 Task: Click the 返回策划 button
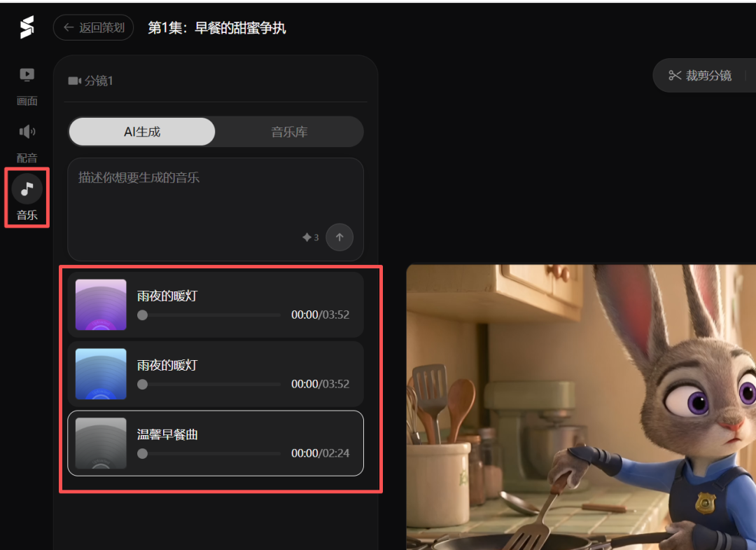pyautogui.click(x=93, y=27)
